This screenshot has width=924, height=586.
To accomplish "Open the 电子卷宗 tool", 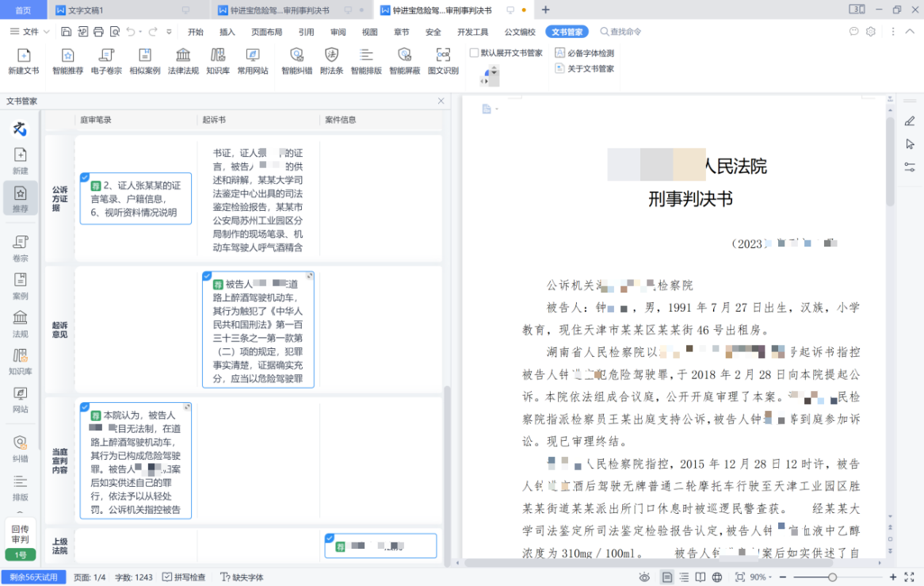I will 106,61.
